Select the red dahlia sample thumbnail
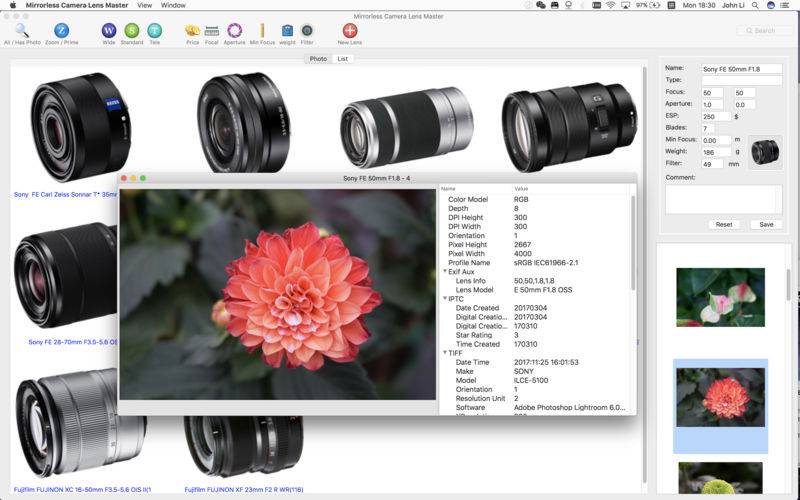The image size is (800, 500). pos(720,397)
